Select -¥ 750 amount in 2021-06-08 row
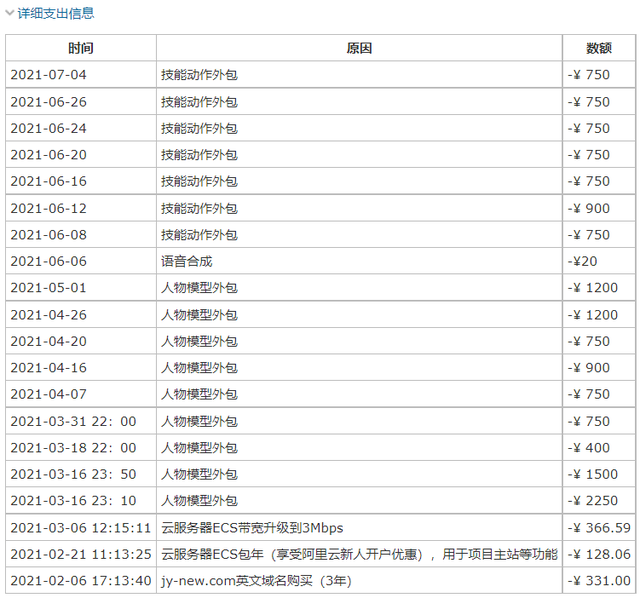640x598 pixels. 599,235
